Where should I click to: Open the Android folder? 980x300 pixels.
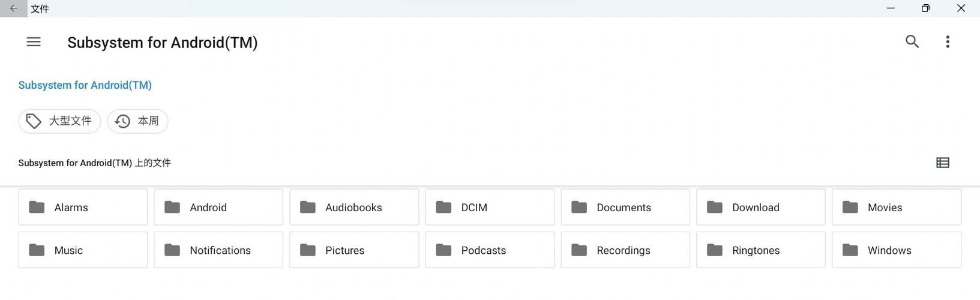point(218,208)
